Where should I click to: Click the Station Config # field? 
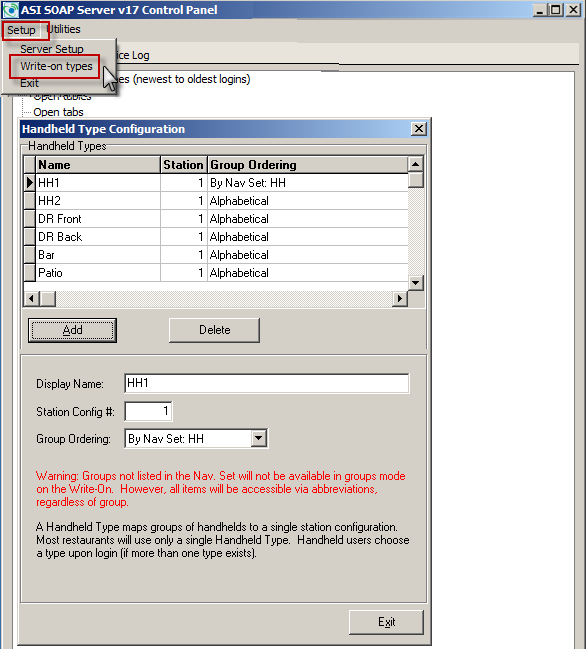click(148, 411)
